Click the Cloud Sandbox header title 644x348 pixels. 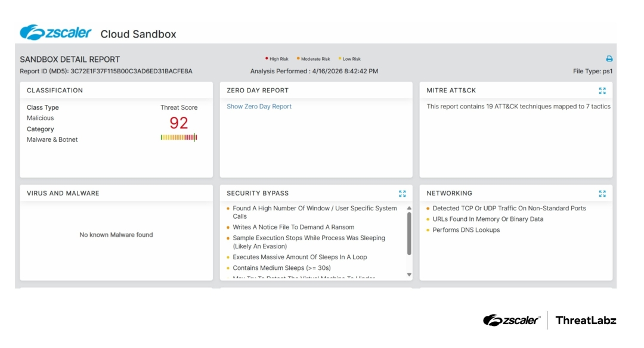(138, 34)
